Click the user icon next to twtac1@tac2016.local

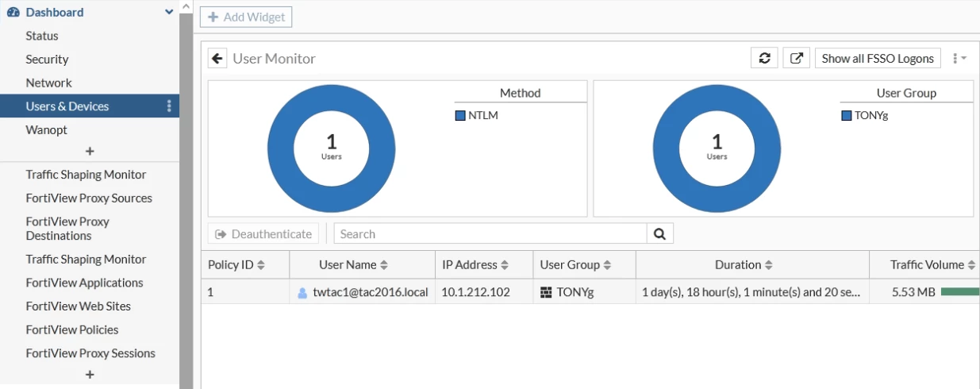[302, 292]
